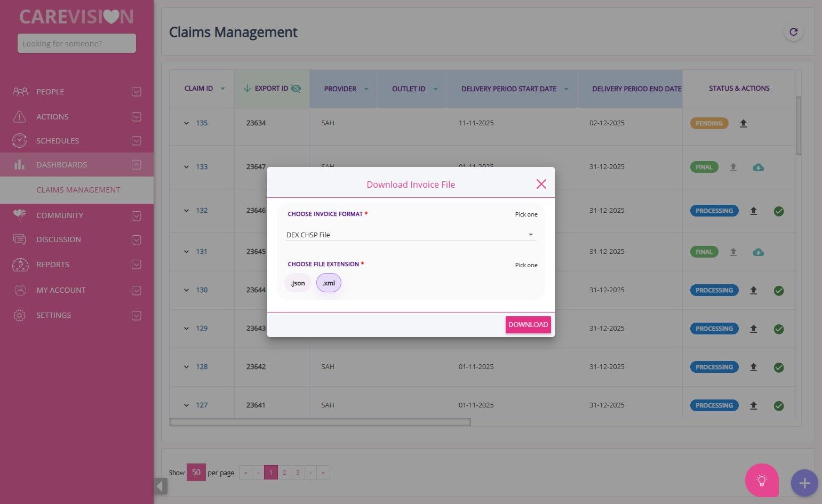The width and height of the screenshot is (822, 504).
Task: Click the green approve checkmark for claim 129
Action: click(779, 329)
